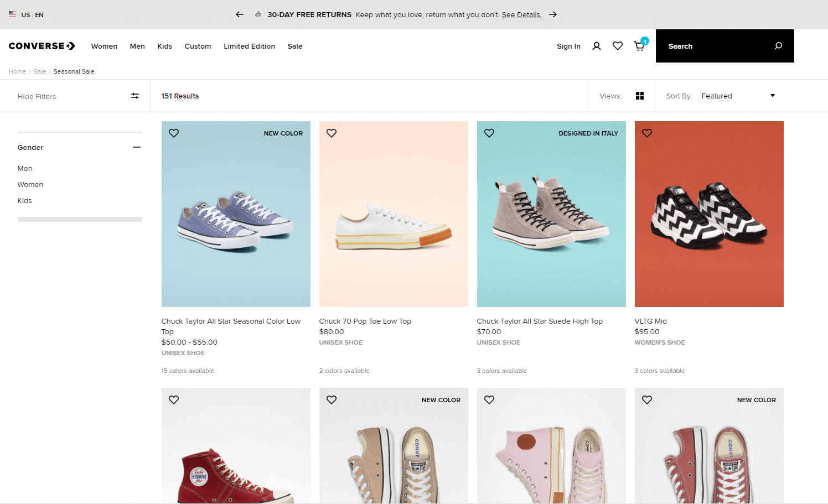Viewport: 828px width, 504px height.
Task: Collapse the Gender filter section
Action: (x=137, y=147)
